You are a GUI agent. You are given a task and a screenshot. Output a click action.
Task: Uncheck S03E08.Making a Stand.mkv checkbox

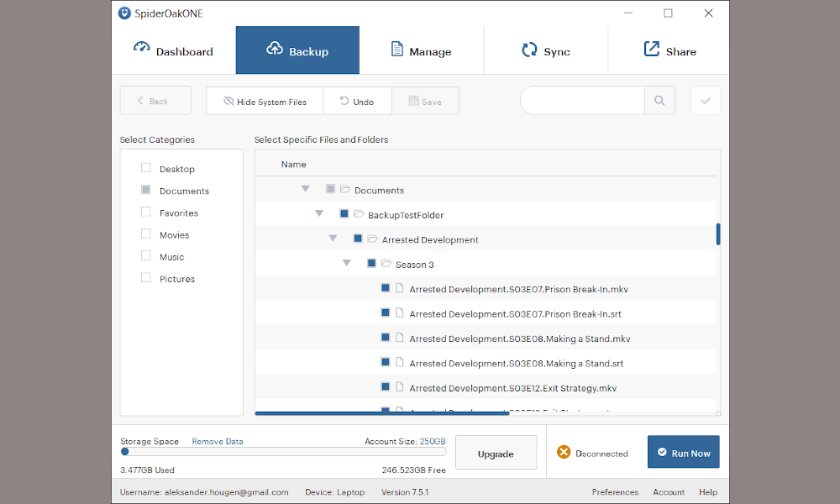coord(386,337)
